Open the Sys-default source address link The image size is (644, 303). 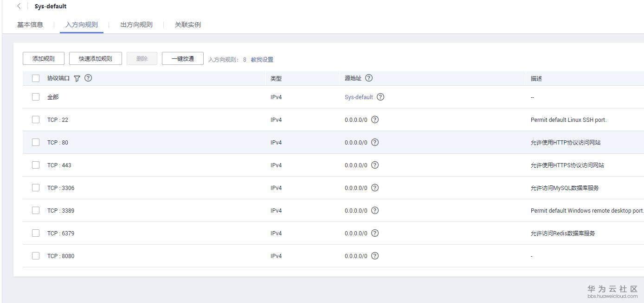[359, 97]
